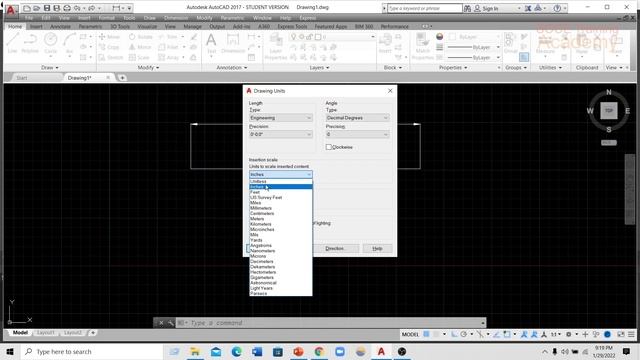This screenshot has height=360, width=640.
Task: Toggle grid display in the status bar
Action: click(x=426, y=334)
